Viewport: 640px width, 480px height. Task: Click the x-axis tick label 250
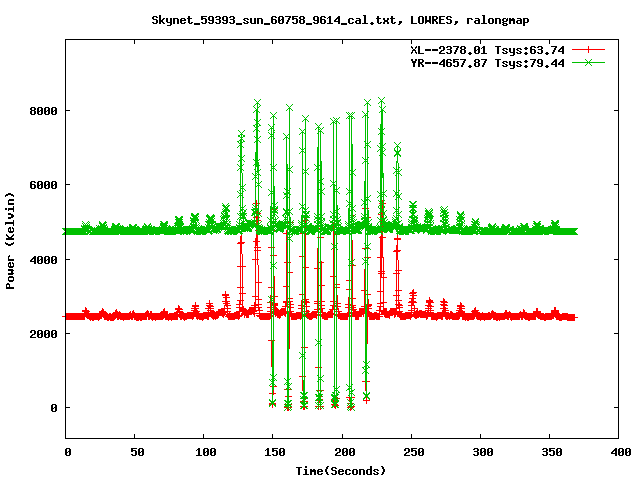coord(413,452)
